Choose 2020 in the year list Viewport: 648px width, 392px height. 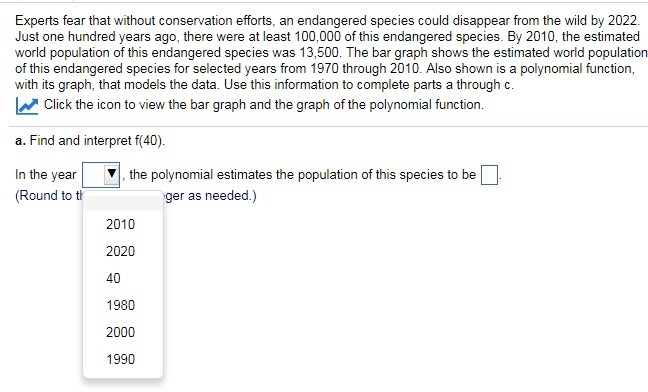pyautogui.click(x=120, y=251)
